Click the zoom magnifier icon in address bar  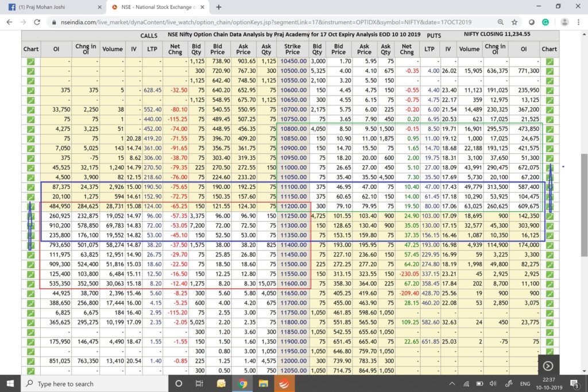click(501, 22)
